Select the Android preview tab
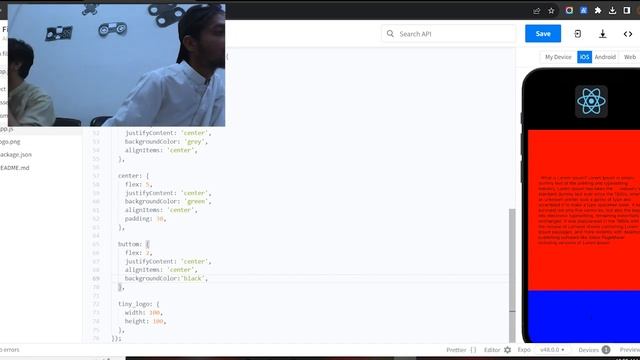Image resolution: width=640 pixels, height=360 pixels. (x=605, y=57)
